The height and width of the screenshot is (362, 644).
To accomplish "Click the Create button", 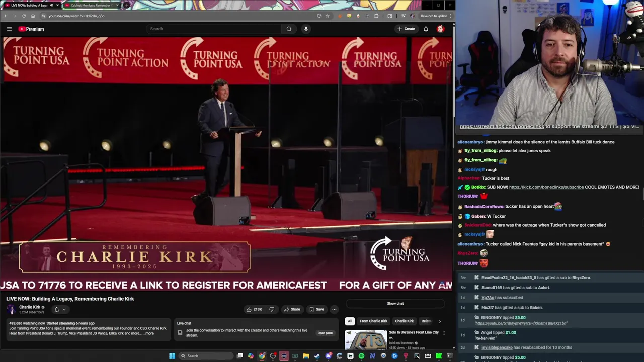I will 406,29.
